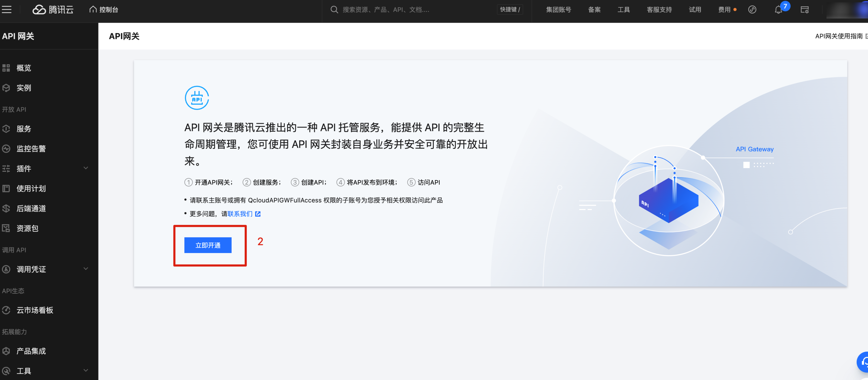Expand the 调用凭证 submenu chevron
Viewport: 868px width, 380px height.
86,269
